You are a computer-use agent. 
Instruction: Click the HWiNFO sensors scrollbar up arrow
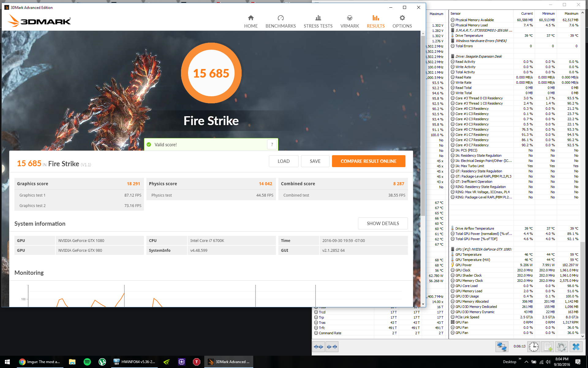[583, 13]
